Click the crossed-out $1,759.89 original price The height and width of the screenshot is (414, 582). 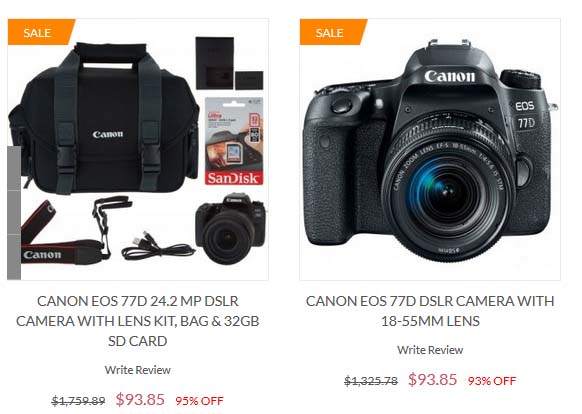(x=78, y=401)
